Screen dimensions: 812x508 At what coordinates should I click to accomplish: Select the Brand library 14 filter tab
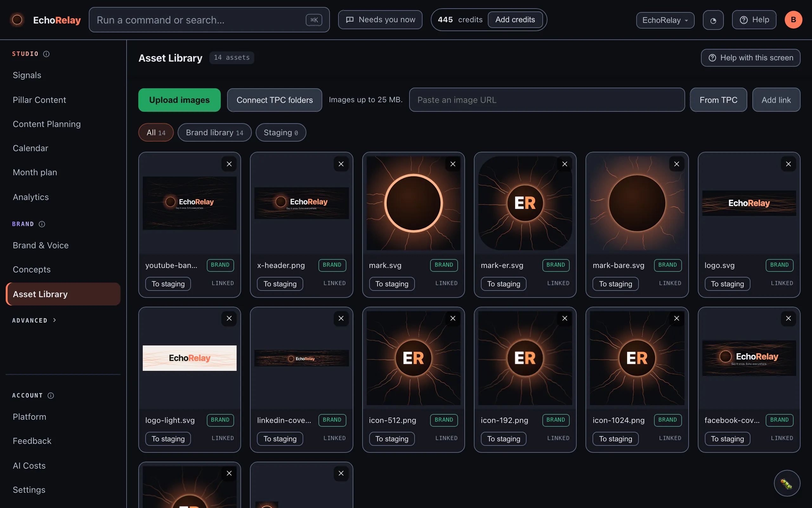point(214,132)
